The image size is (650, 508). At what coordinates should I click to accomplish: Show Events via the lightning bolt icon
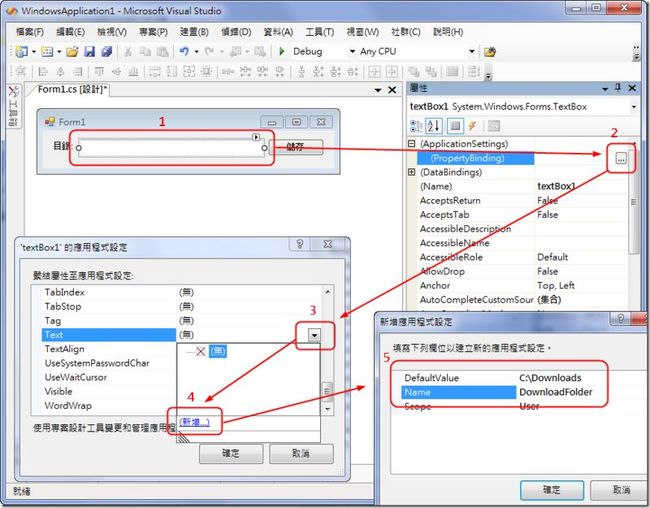472,126
